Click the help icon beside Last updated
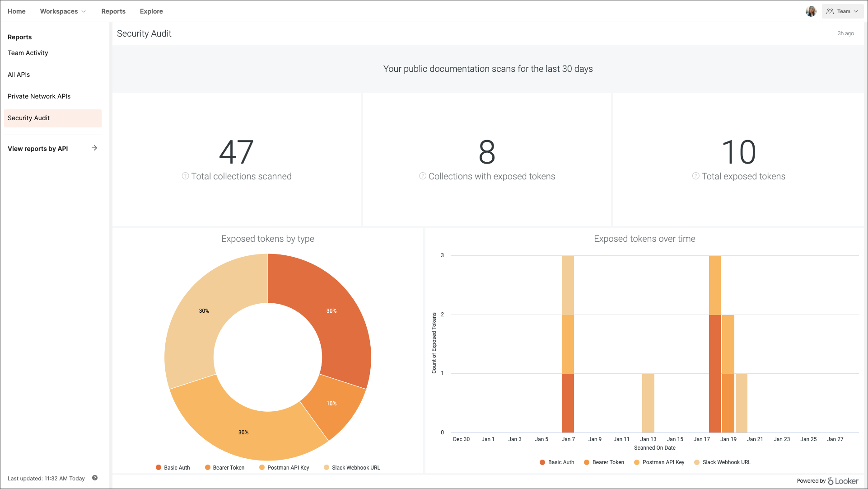This screenshot has width=868, height=489. pyautogui.click(x=95, y=478)
